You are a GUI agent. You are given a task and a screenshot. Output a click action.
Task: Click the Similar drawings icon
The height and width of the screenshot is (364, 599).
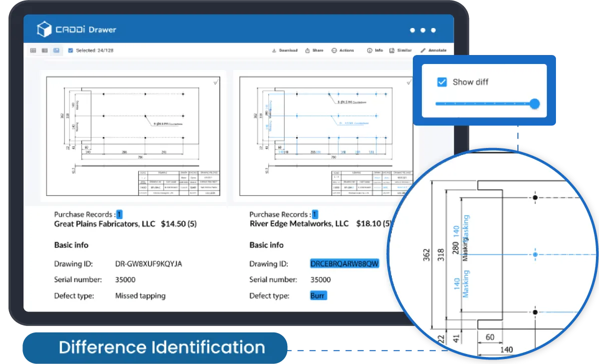click(391, 50)
